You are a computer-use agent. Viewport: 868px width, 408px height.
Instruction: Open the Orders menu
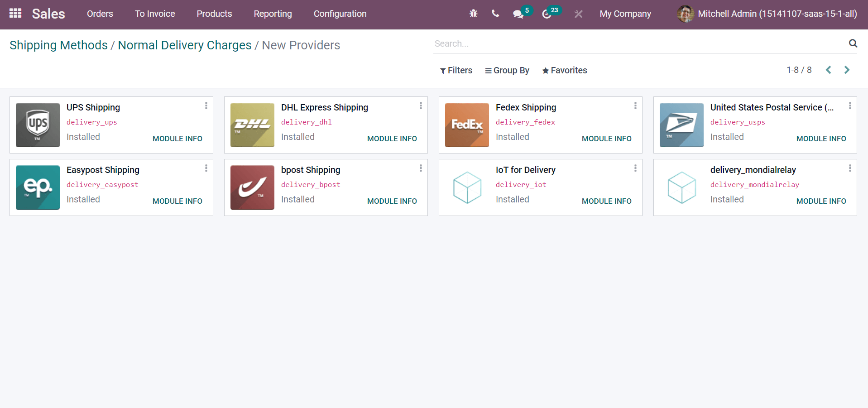click(100, 14)
